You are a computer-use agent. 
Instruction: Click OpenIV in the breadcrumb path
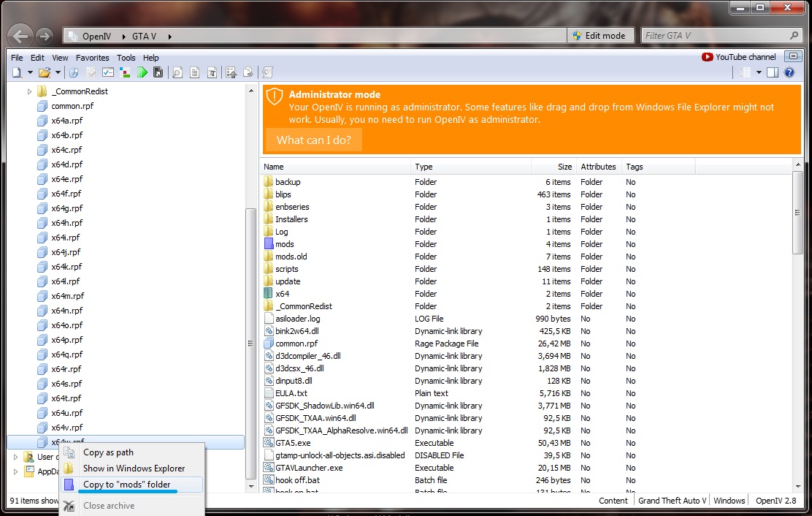pyautogui.click(x=96, y=37)
